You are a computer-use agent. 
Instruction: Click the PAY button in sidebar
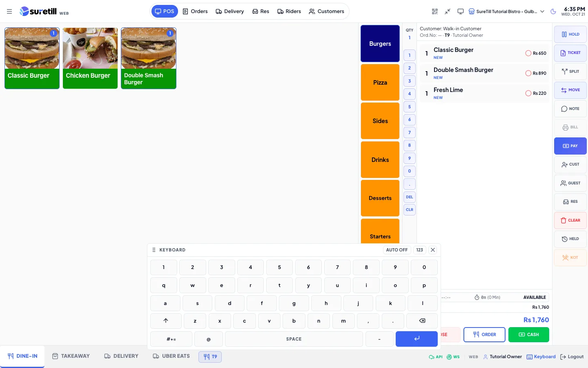570,146
